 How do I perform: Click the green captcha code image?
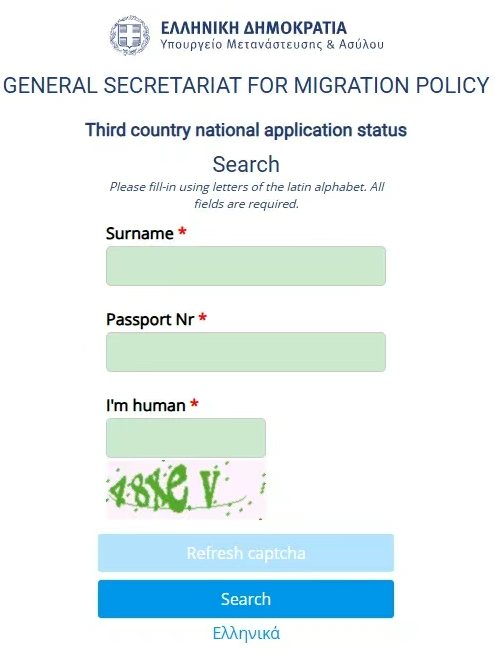coord(186,490)
